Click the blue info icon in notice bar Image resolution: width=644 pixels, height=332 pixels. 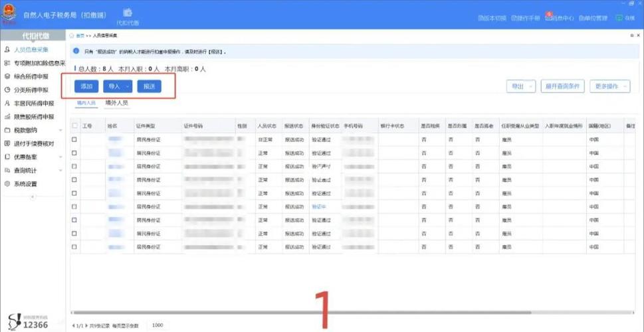pyautogui.click(x=76, y=52)
